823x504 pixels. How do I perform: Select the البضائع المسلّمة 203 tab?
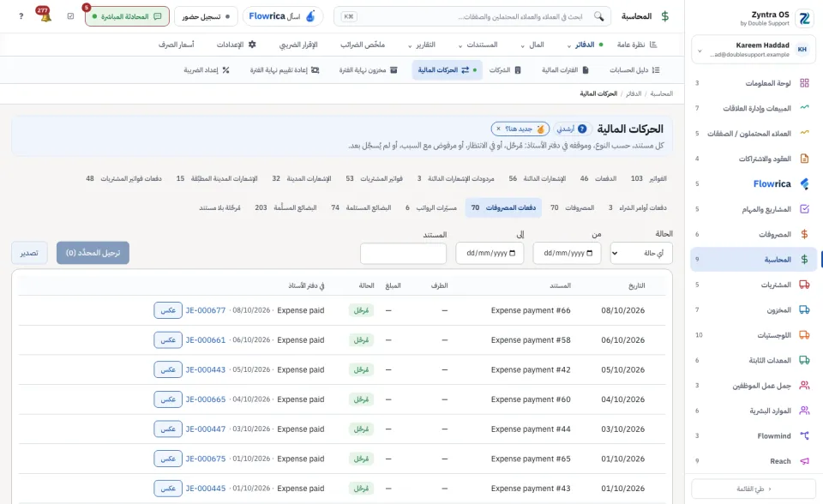click(x=286, y=207)
